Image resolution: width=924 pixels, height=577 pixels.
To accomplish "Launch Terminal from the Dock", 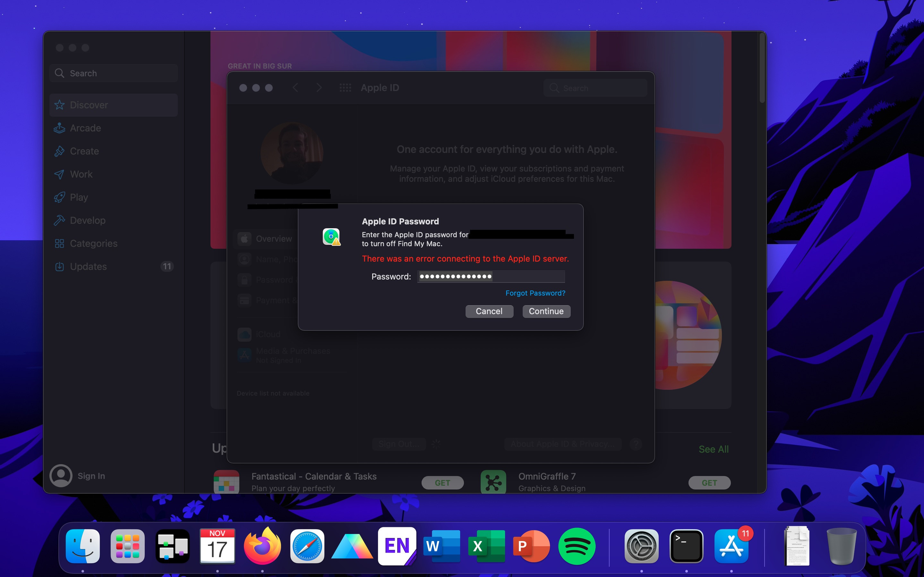I will pyautogui.click(x=687, y=547).
